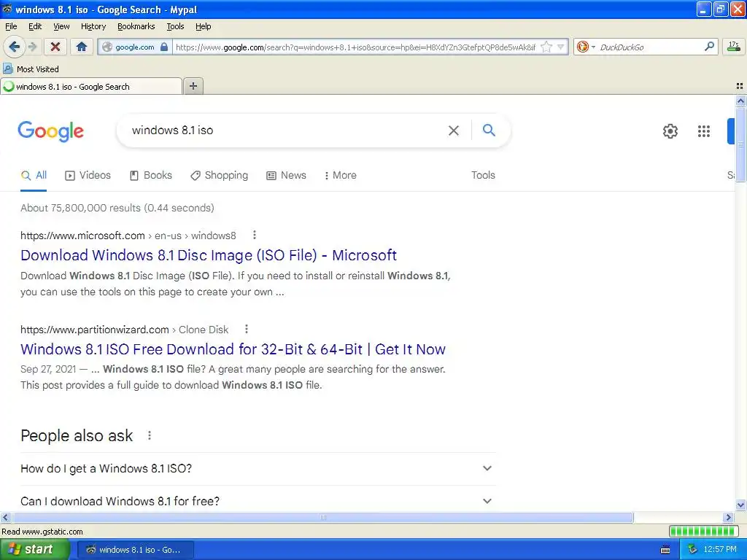
Task: Open the Help menu
Action: [203, 26]
